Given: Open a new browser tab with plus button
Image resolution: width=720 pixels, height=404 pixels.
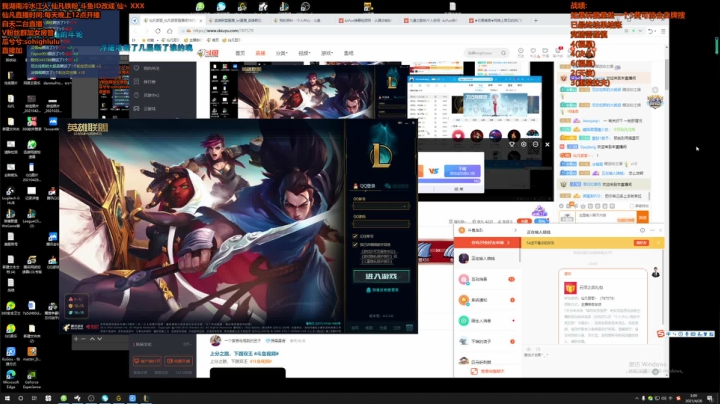Looking at the screenshot, I should (535, 21).
